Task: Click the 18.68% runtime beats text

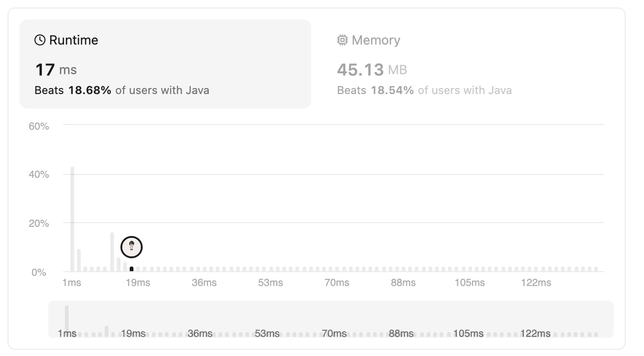Action: click(90, 90)
